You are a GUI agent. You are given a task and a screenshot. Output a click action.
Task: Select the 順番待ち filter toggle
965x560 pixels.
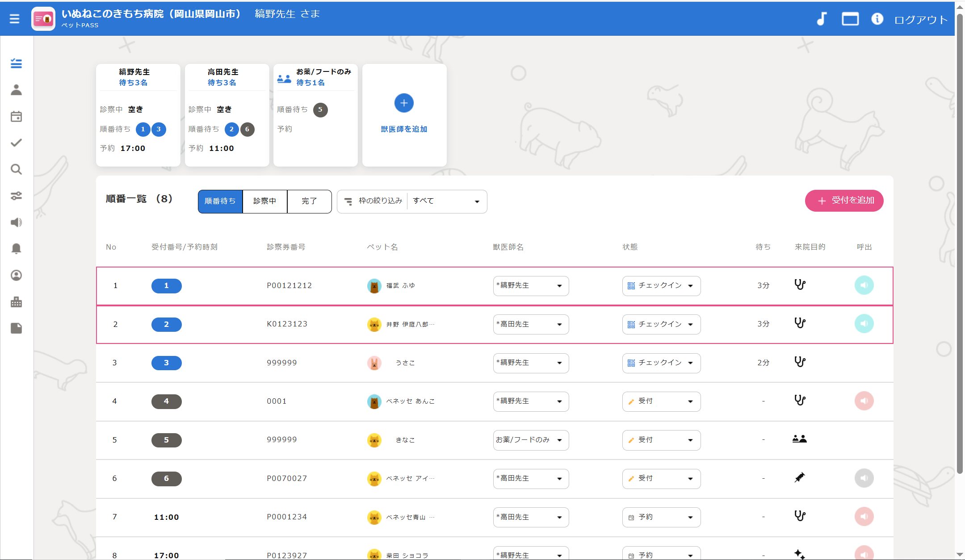tap(220, 201)
